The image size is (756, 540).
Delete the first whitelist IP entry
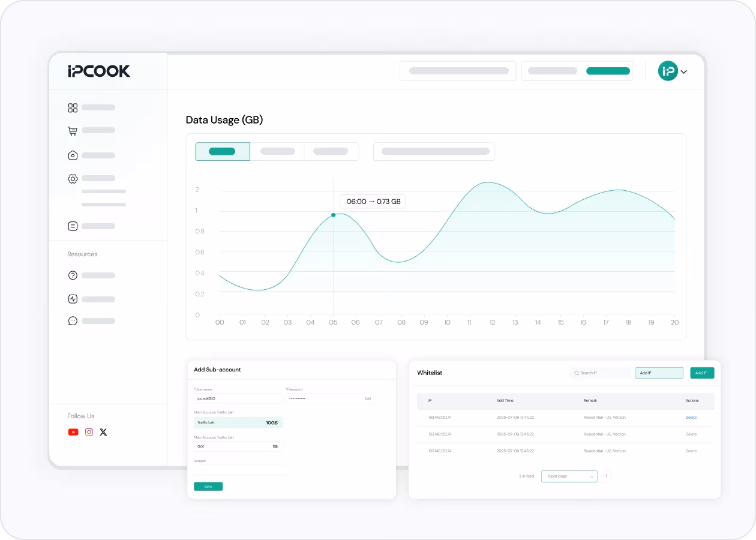(691, 417)
